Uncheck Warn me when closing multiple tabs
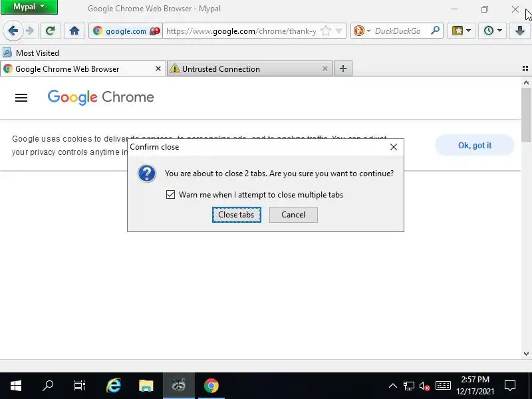The width and height of the screenshot is (532, 399). click(x=171, y=194)
